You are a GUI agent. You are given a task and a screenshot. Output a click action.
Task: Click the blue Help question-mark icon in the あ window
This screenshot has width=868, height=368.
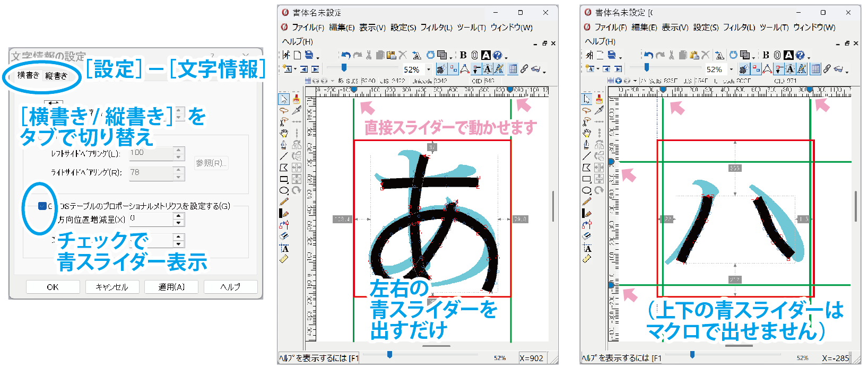point(497,55)
